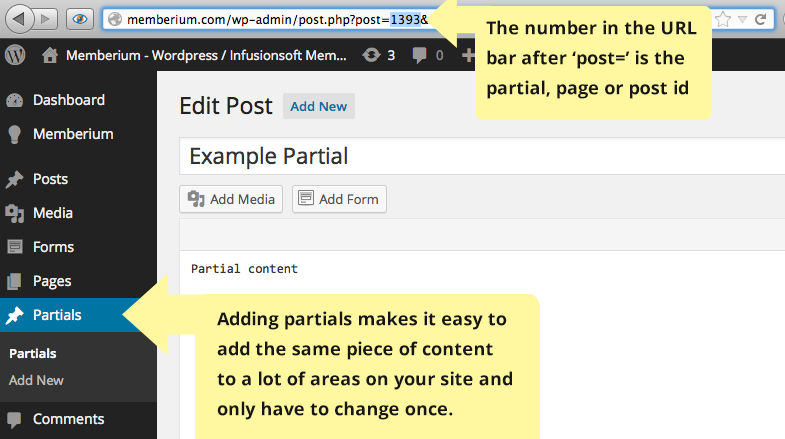Open updates icon showing 3
This screenshot has width=785, height=439.
[x=378, y=55]
